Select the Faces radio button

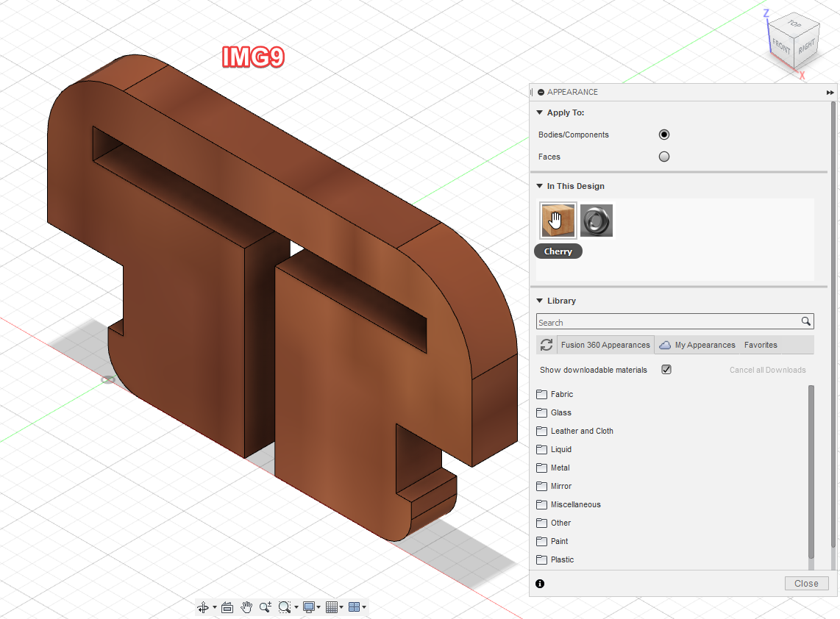(664, 157)
